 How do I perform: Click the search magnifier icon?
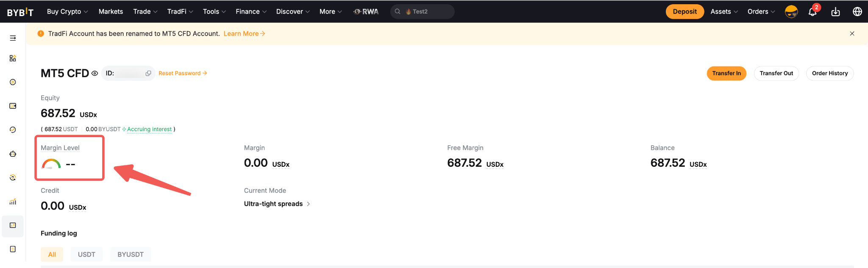pyautogui.click(x=398, y=11)
